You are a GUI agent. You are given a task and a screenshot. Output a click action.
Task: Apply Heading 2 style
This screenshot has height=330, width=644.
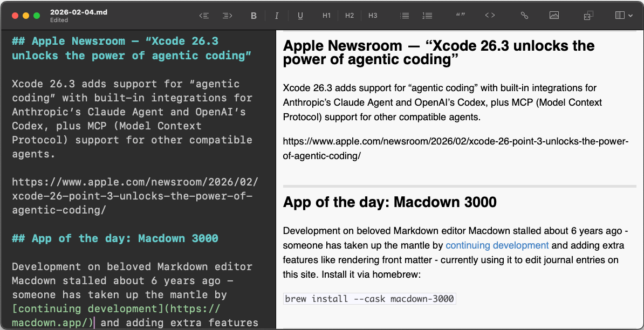click(x=349, y=16)
